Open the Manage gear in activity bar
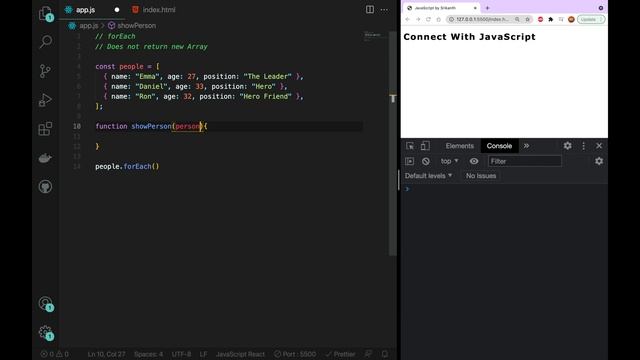The width and height of the screenshot is (640, 360). (x=45, y=333)
